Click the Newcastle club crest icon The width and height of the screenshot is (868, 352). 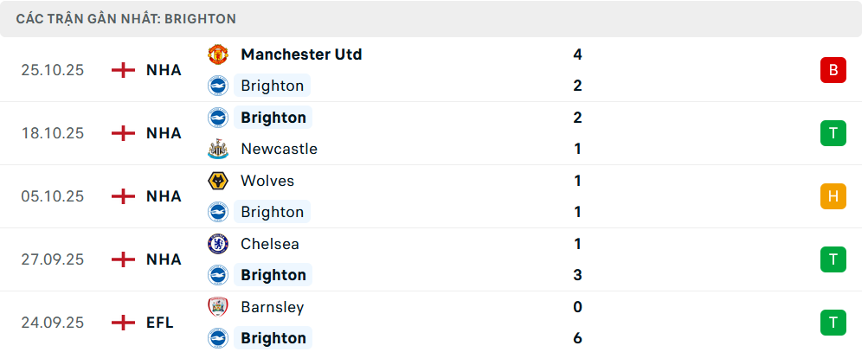[217, 149]
